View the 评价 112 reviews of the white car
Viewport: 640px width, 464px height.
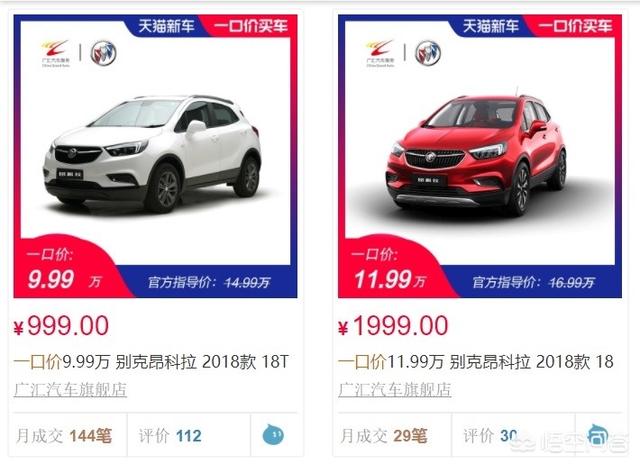click(x=170, y=436)
